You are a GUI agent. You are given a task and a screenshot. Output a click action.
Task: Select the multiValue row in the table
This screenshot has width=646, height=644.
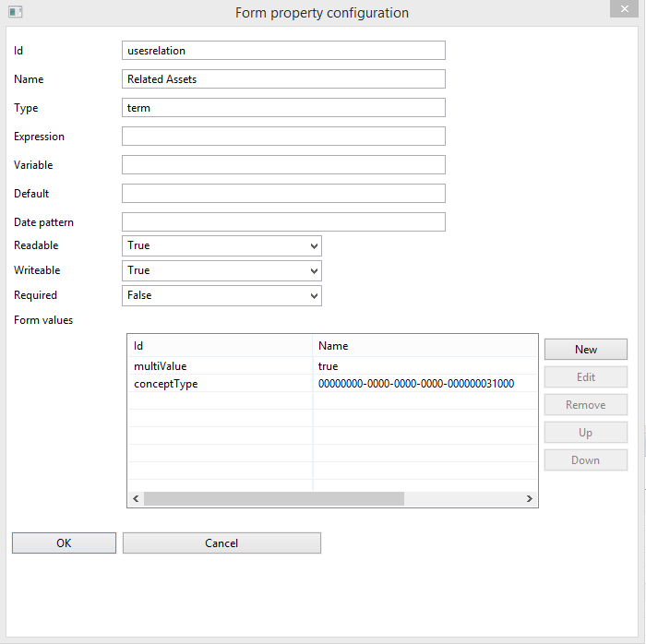click(x=332, y=366)
